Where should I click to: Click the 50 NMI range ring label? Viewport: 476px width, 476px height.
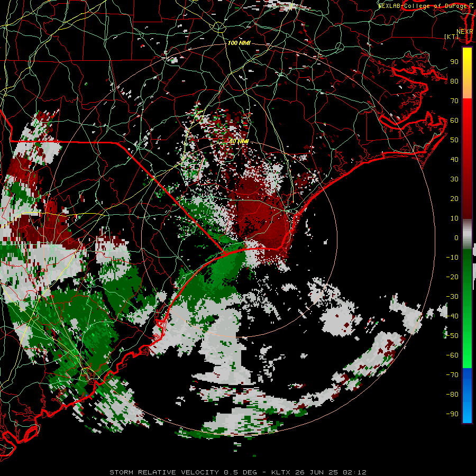click(x=239, y=141)
